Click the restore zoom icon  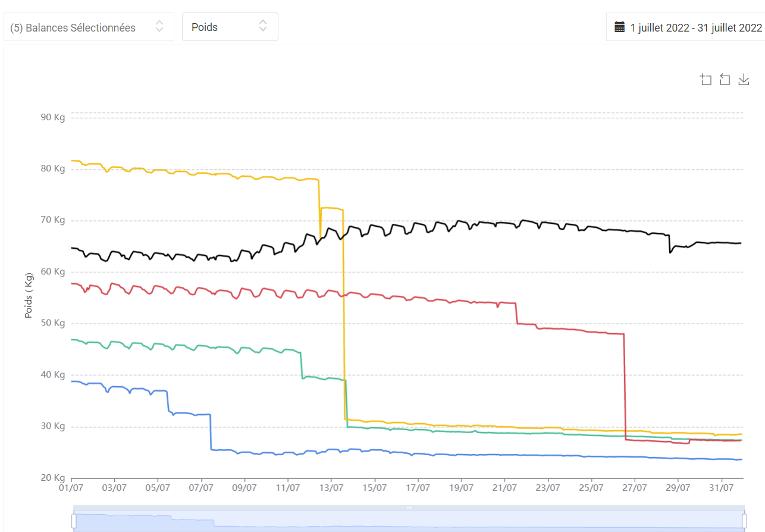click(725, 80)
